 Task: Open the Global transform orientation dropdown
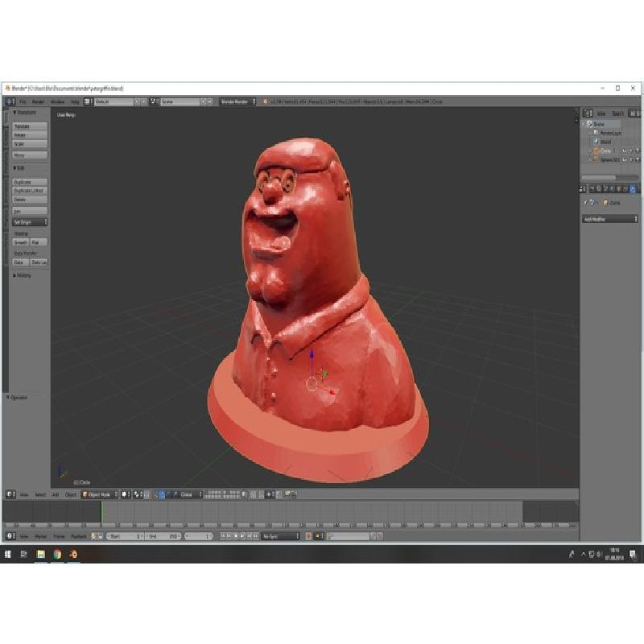tap(191, 494)
